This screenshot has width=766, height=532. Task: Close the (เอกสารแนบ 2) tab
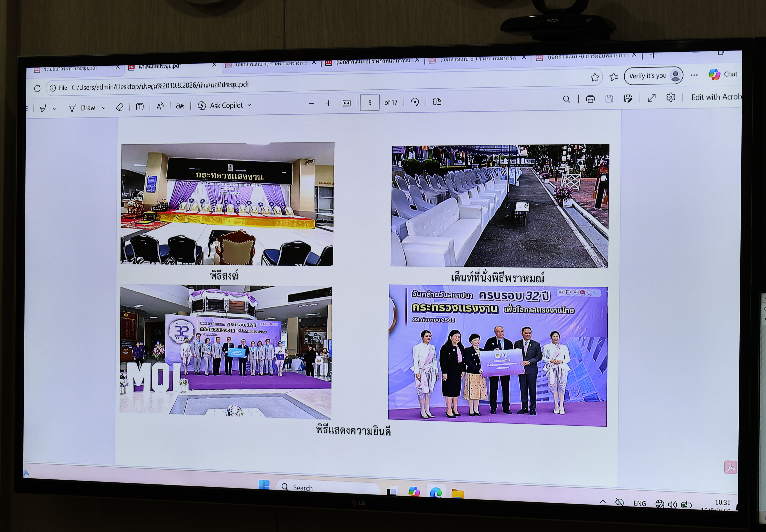[x=417, y=60]
